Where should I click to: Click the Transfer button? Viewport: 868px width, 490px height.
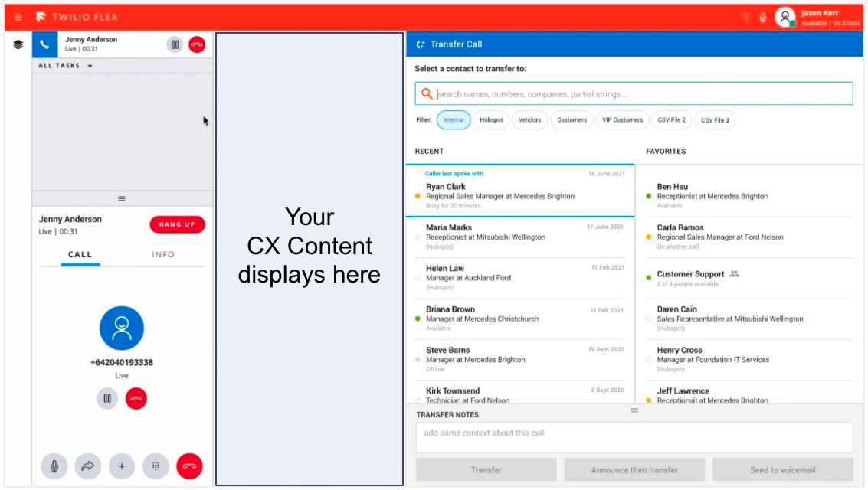point(486,470)
